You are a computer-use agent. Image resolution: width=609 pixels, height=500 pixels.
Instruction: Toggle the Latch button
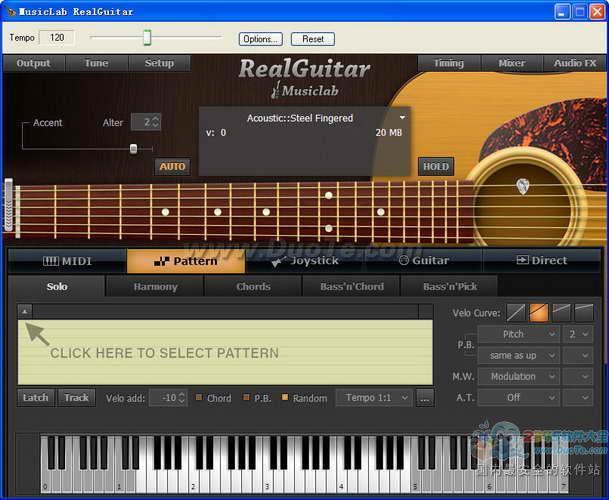[x=36, y=397]
